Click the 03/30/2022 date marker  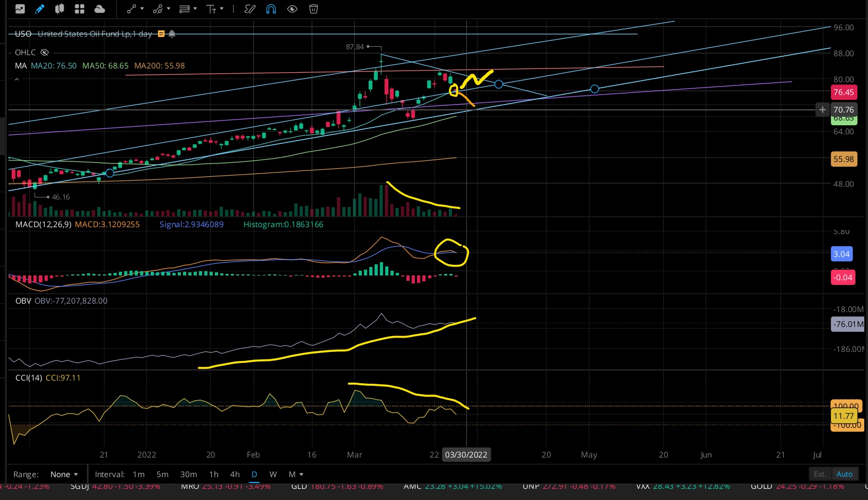point(466,455)
